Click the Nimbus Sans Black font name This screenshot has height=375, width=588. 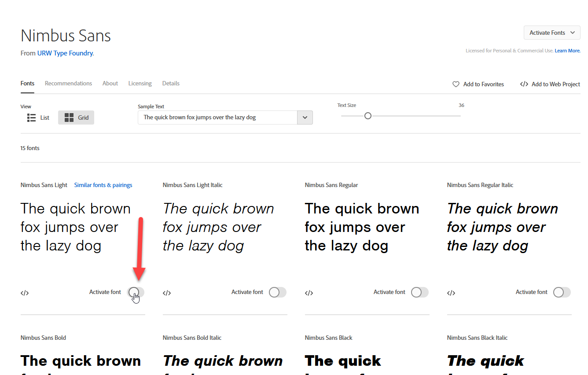329,338
